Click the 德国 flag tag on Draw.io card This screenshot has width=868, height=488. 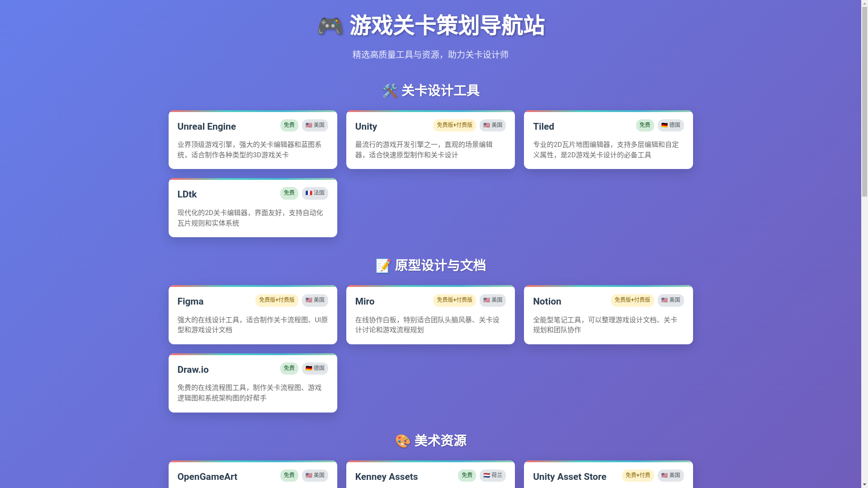(x=315, y=368)
